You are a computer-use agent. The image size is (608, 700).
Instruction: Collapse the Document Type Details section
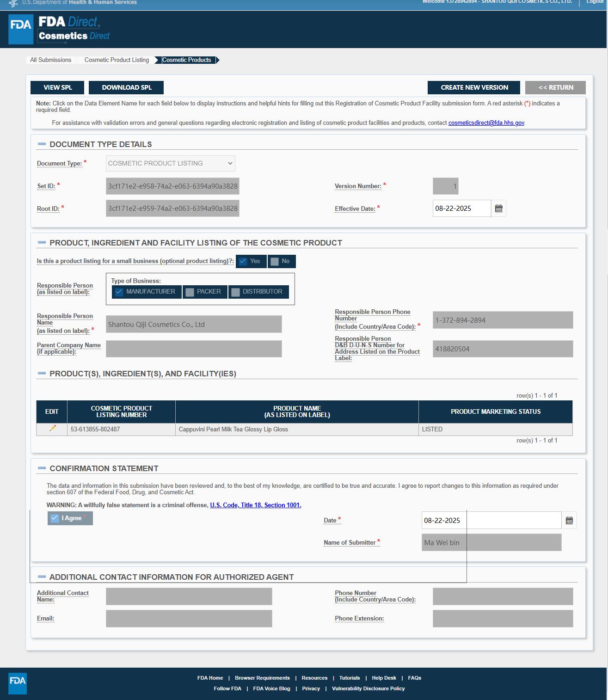click(x=42, y=144)
